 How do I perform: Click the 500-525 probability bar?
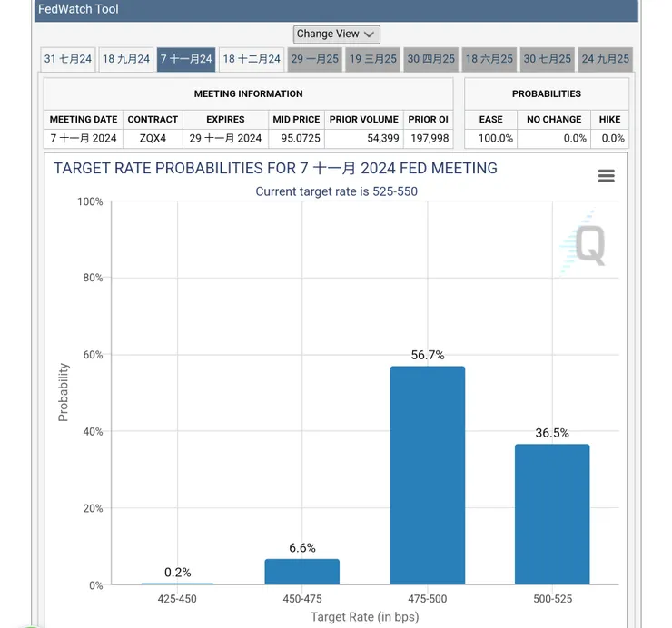552,514
